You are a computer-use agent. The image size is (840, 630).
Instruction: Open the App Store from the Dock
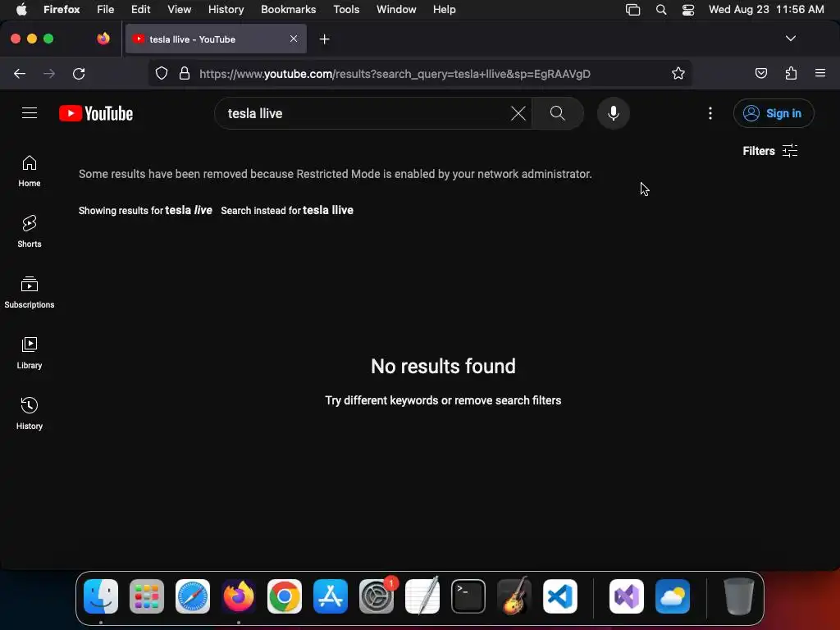(x=331, y=596)
